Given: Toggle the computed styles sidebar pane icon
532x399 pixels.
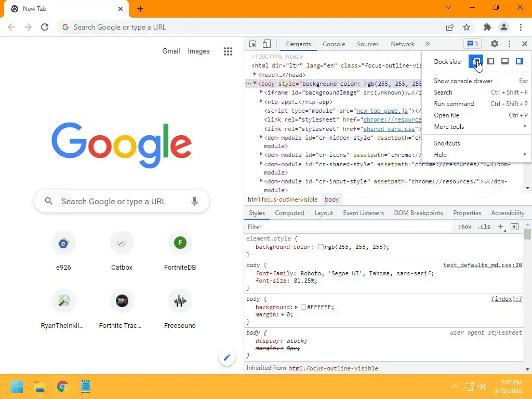Looking at the screenshot, I should tap(514, 227).
